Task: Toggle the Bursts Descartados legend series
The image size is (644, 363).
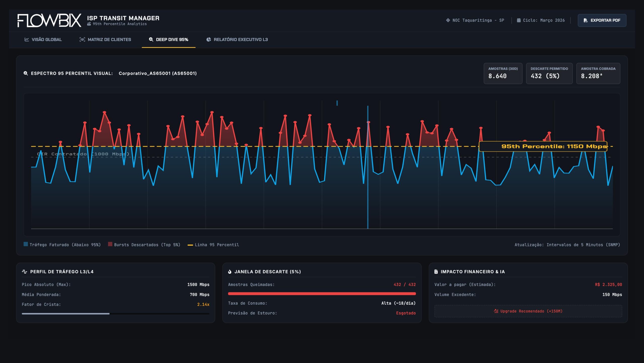Action: tap(145, 244)
